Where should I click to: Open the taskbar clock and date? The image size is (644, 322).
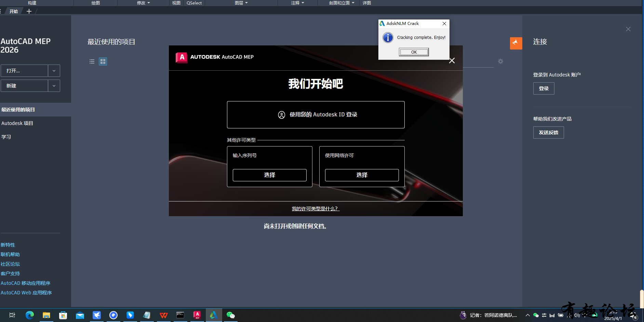613,315
